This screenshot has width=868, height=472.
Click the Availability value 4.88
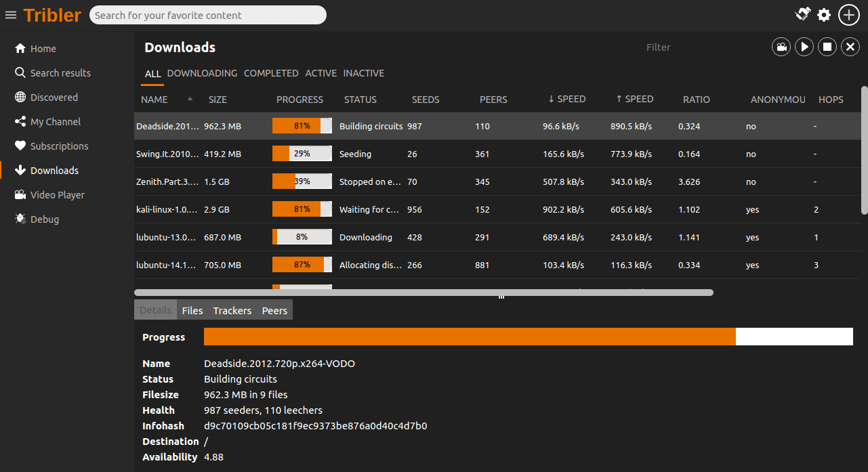213,457
